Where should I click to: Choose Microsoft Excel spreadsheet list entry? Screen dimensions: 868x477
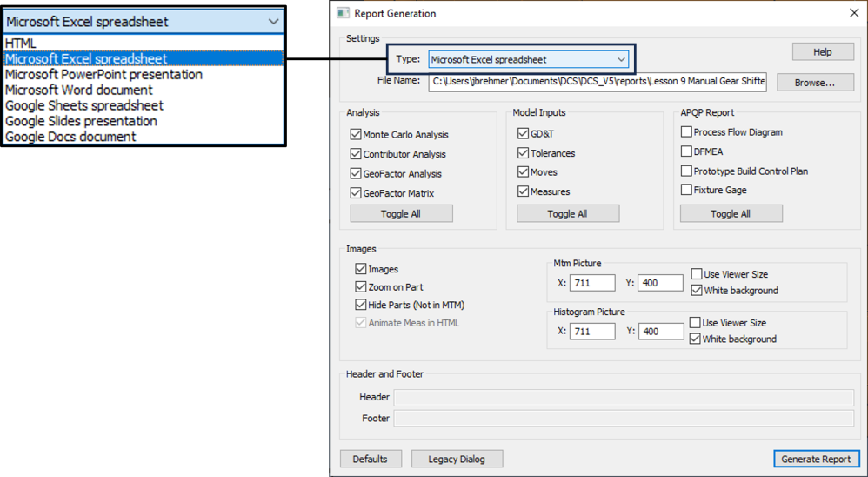click(x=144, y=58)
